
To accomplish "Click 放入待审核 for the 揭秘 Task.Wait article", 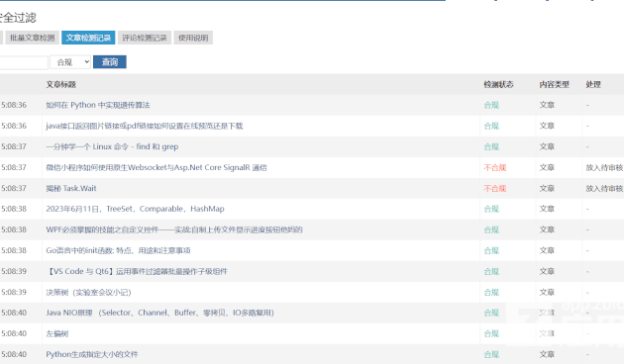I will (604, 188).
